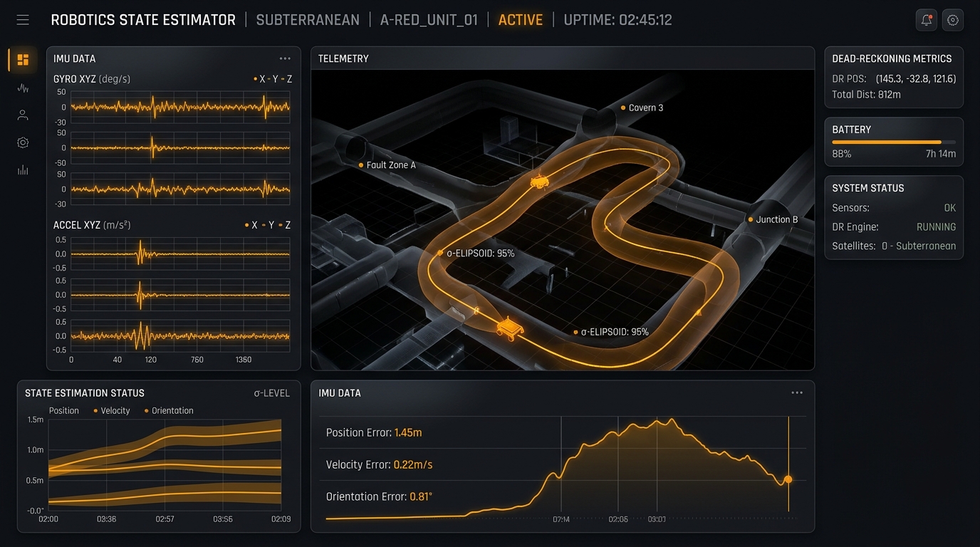Select the A-RED_UNIT_01 header segment
Screen dimensions: 980x547
(429, 20)
